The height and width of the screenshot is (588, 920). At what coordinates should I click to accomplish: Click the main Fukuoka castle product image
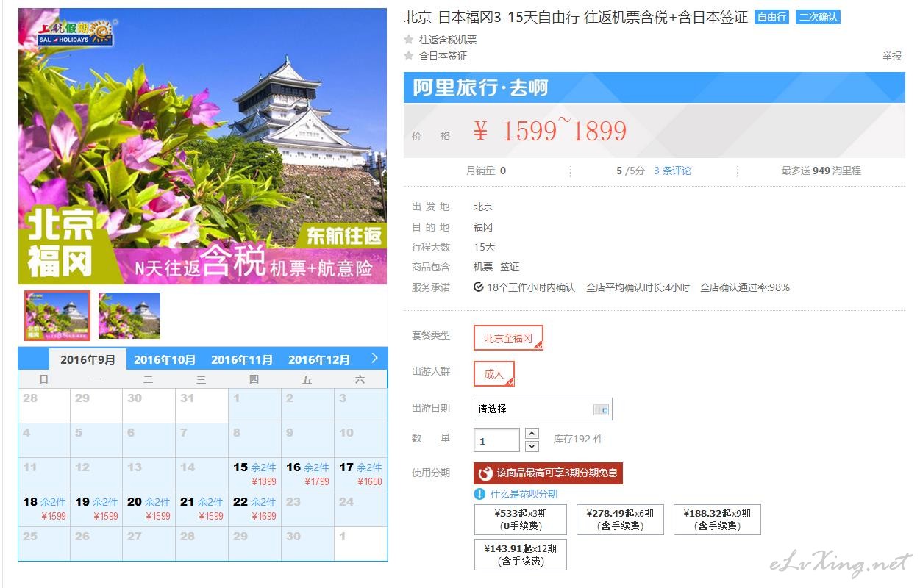pos(203,146)
